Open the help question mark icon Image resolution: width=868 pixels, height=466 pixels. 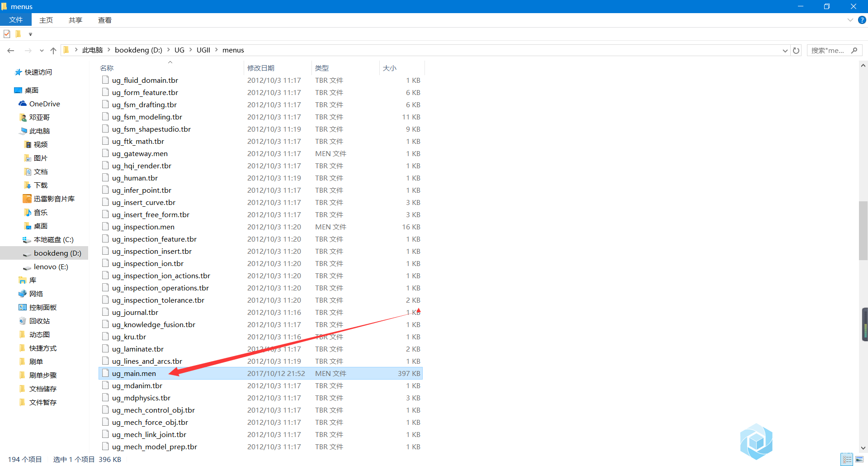[862, 20]
